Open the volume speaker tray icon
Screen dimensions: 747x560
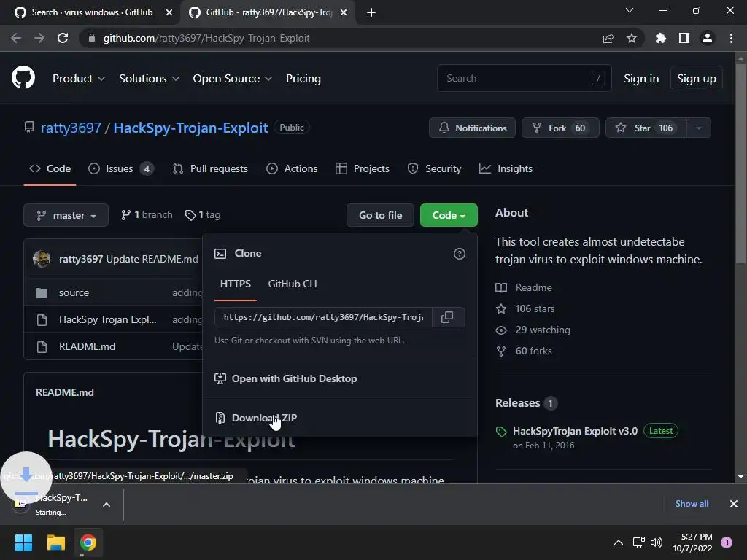(657, 542)
